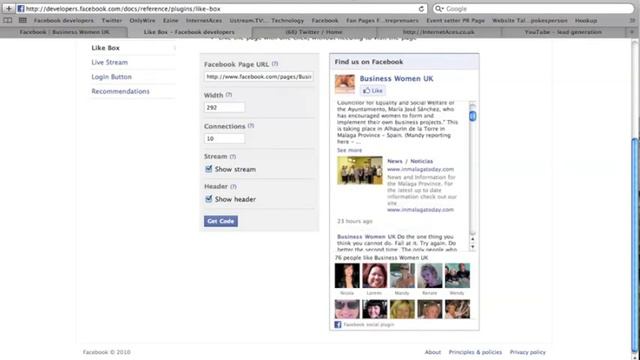Screen dimensions: 640x360
Task: Switch to the Facebook | Business Women UK tab
Action: pyautogui.click(x=64, y=32)
